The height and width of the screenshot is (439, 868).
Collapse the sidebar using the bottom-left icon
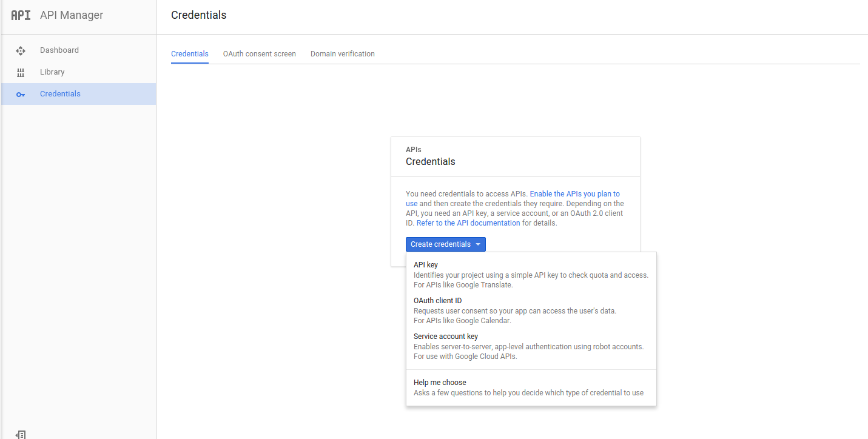(x=21, y=434)
